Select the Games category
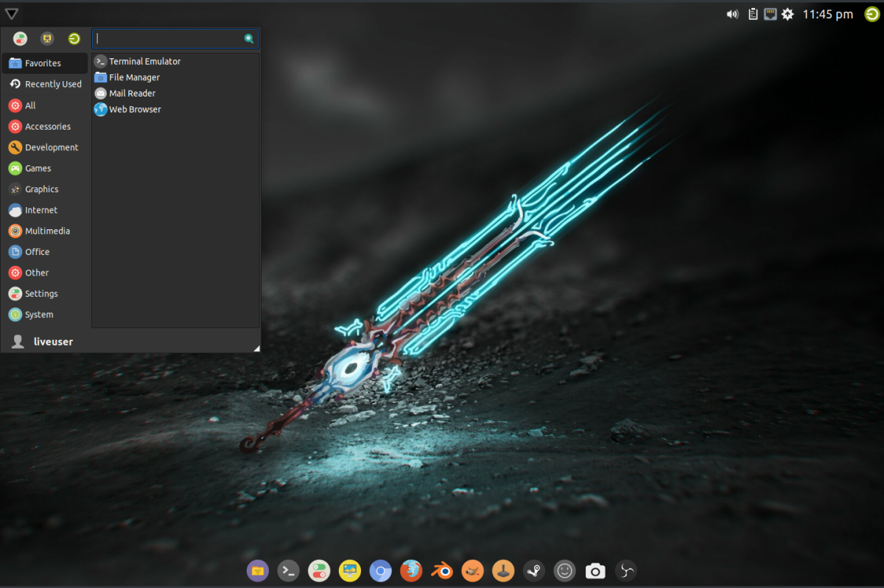Screen dimensions: 884x588 point(45,168)
